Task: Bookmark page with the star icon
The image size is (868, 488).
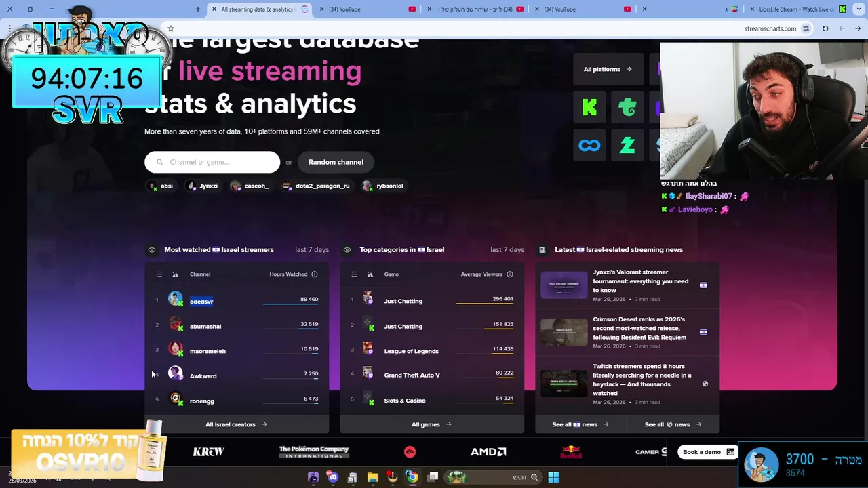Action: [x=171, y=28]
